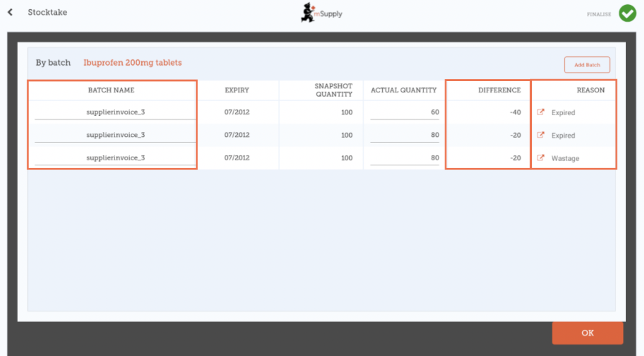Click the Snapshot Quantity column header

click(333, 90)
